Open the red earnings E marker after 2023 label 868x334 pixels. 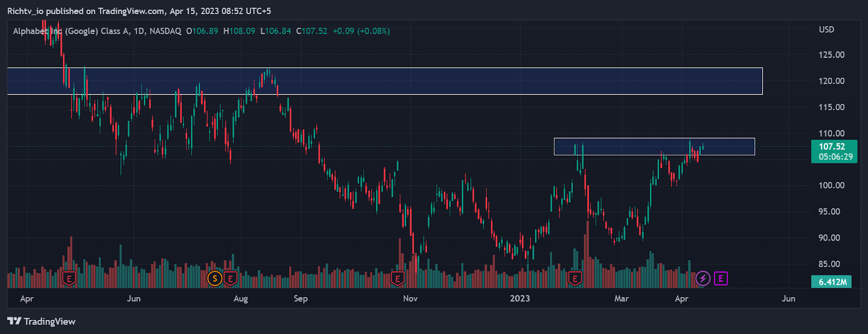[x=575, y=279]
